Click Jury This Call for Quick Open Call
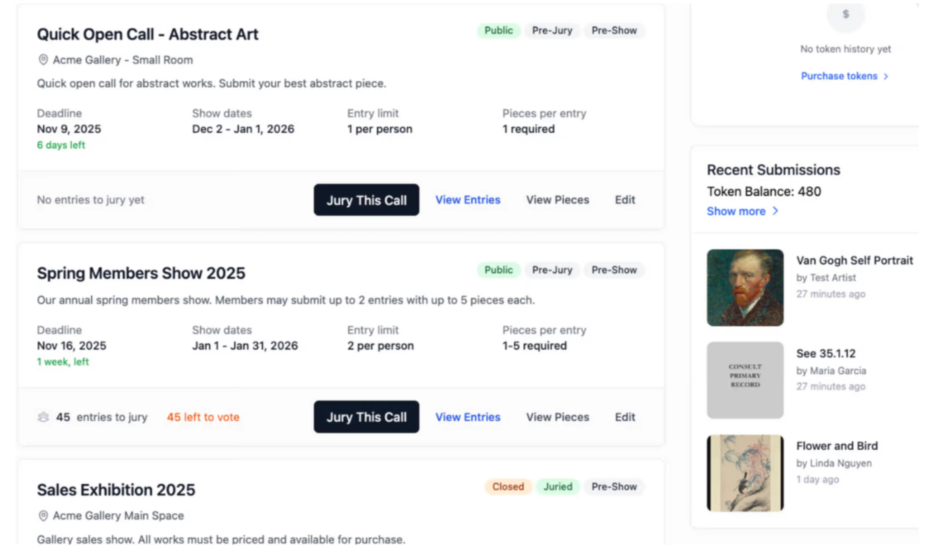This screenshot has width=936, height=560. [x=366, y=200]
